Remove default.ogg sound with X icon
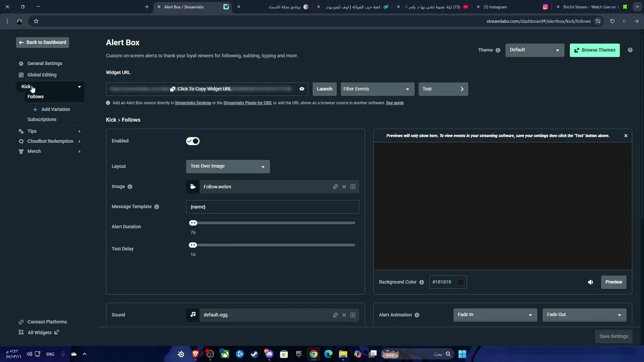Image resolution: width=644 pixels, height=362 pixels. [344, 315]
